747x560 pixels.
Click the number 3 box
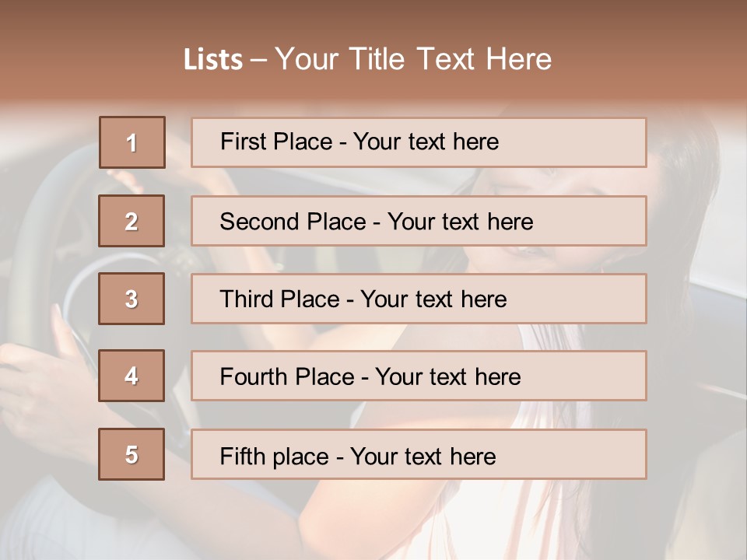pyautogui.click(x=132, y=299)
